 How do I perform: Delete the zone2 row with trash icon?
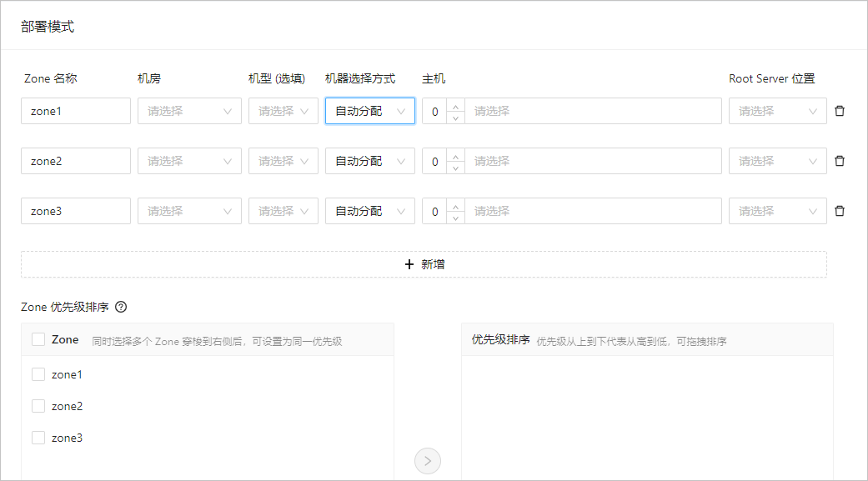tap(839, 161)
